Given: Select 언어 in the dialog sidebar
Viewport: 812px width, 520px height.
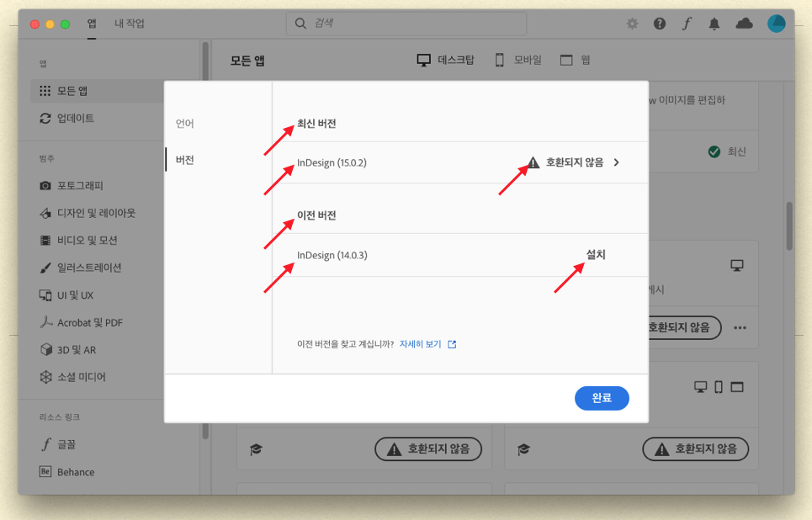Looking at the screenshot, I should click(185, 123).
